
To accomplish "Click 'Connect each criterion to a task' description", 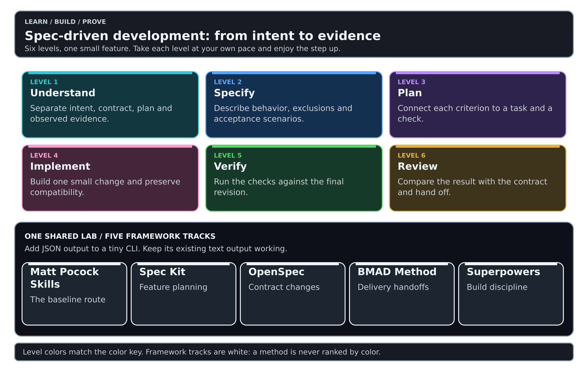I will point(475,113).
